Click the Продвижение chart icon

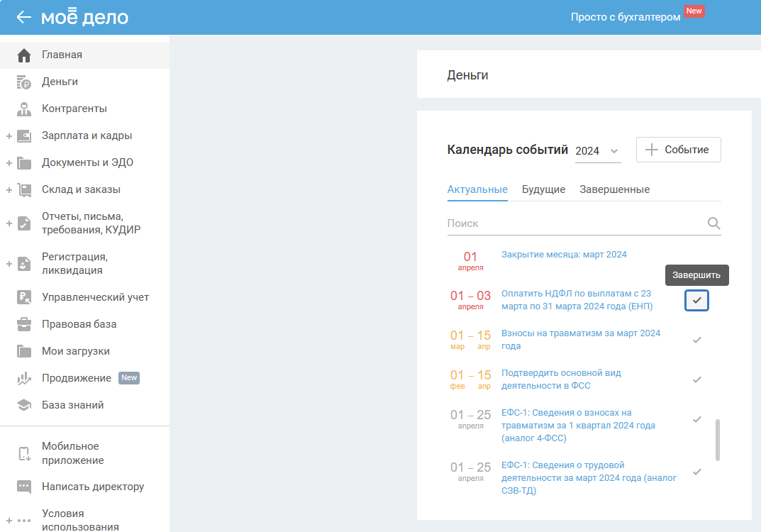(x=24, y=379)
